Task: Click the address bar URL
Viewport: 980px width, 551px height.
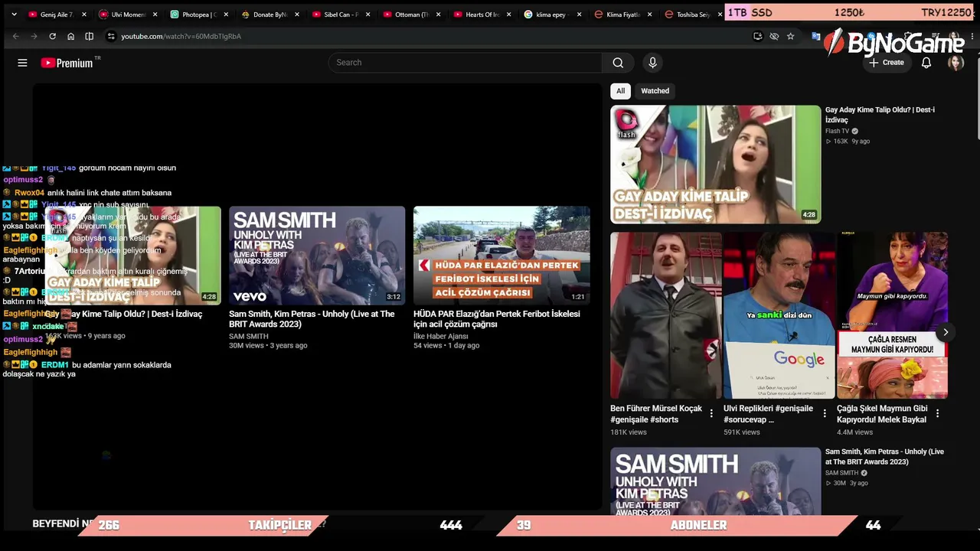Action: [181, 36]
